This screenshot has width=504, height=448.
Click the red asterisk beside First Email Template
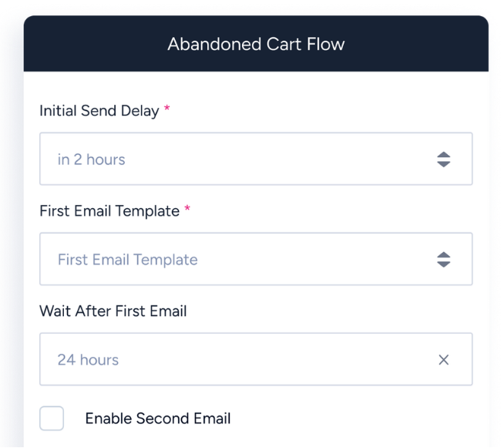click(187, 208)
